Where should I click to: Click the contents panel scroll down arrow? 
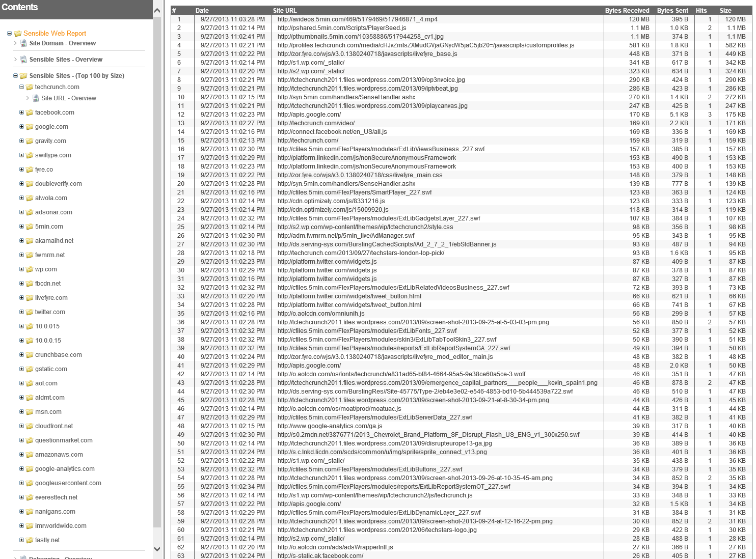[x=157, y=549]
